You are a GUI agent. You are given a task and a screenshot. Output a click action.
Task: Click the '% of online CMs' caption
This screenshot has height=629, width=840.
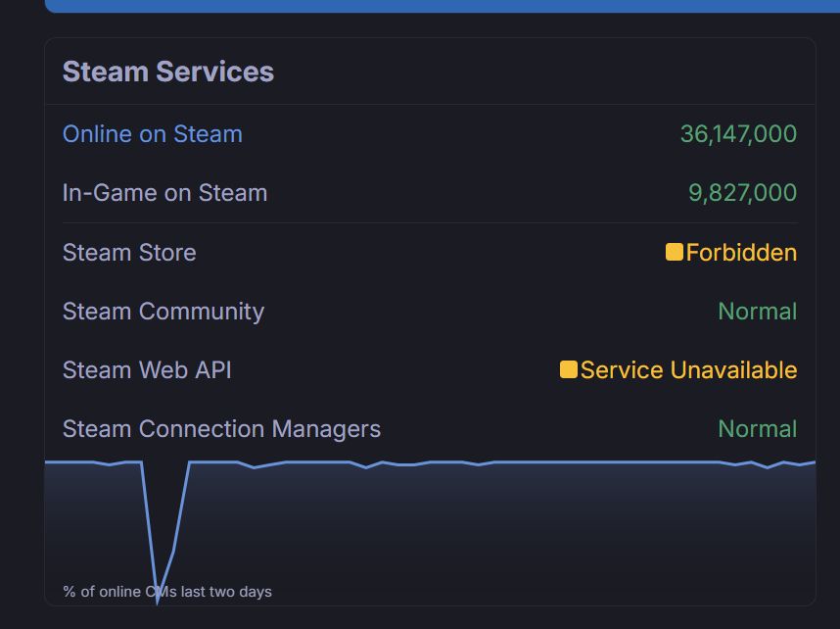[167, 592]
